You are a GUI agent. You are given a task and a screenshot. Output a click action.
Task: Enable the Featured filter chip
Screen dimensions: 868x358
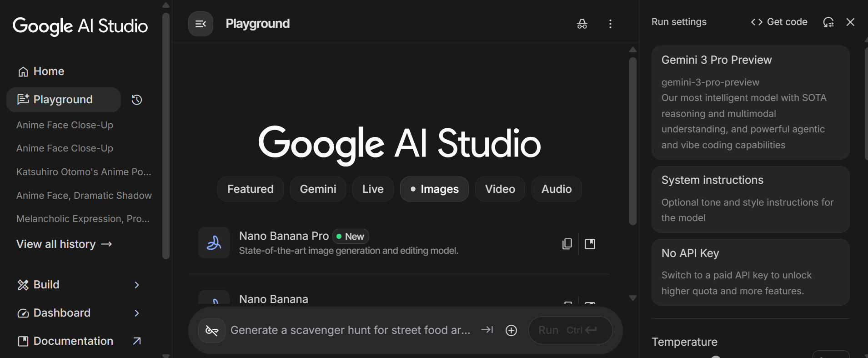tap(250, 189)
